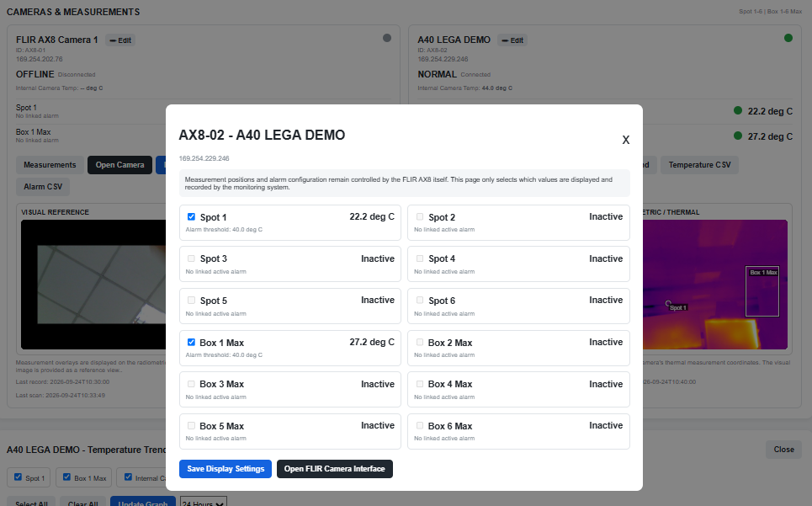Click the Spot 1 marker on thermal image
The width and height of the screenshot is (812, 506).
668,303
